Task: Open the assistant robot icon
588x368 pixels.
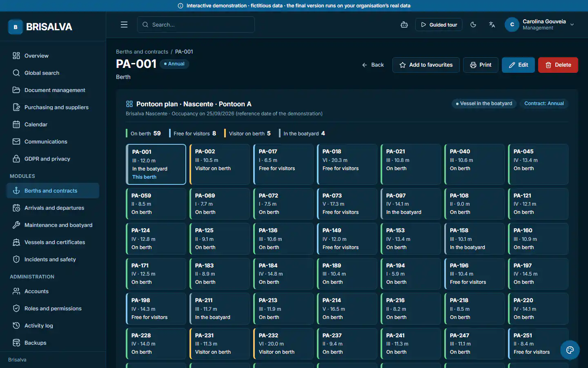Action: [404, 25]
